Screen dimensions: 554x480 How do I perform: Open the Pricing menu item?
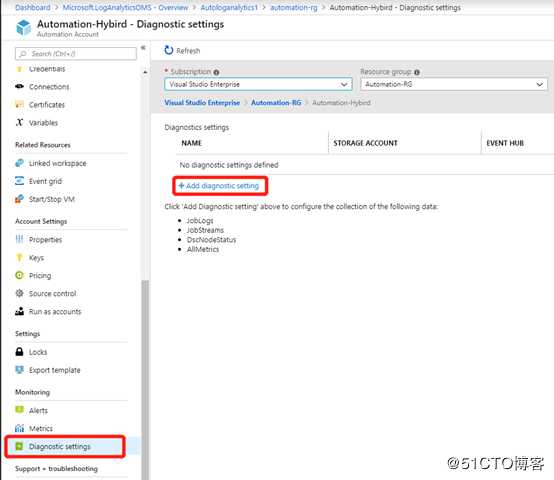[40, 275]
